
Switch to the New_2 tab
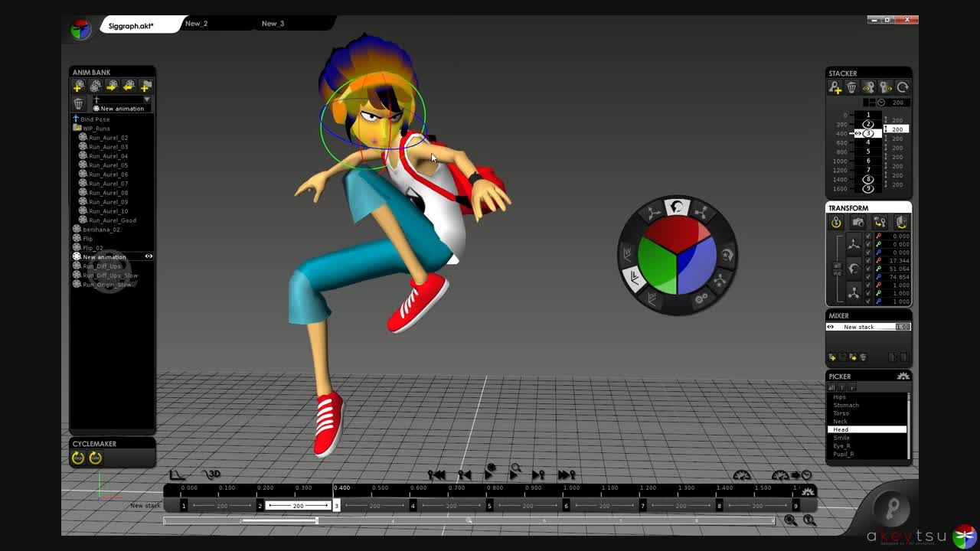coord(196,24)
